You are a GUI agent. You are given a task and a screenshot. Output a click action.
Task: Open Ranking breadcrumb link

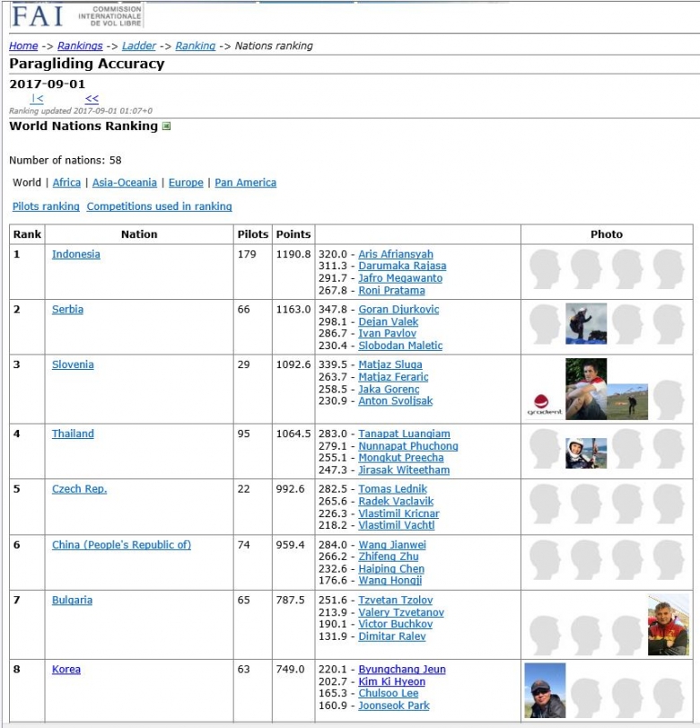pyautogui.click(x=196, y=46)
